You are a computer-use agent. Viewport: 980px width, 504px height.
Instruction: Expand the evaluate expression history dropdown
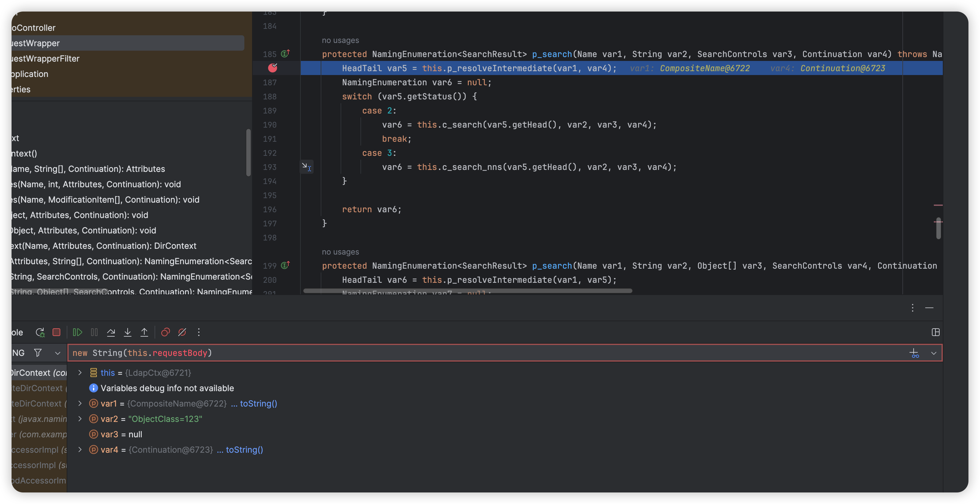point(934,353)
